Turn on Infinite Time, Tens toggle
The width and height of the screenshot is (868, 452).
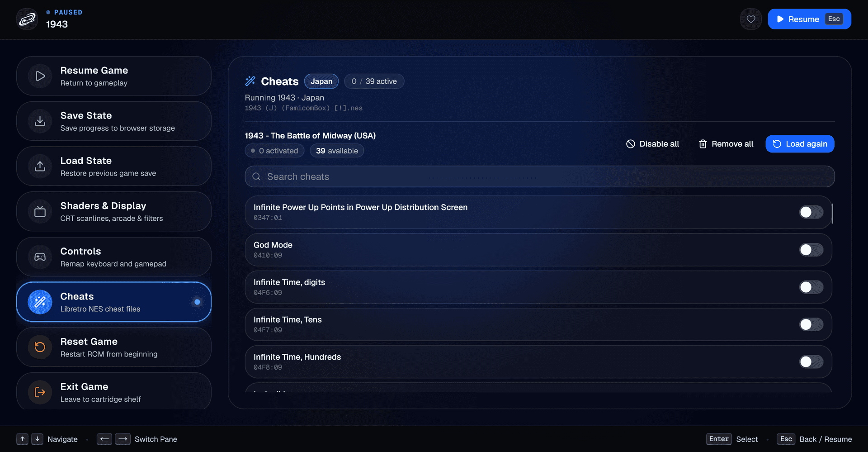pos(811,324)
